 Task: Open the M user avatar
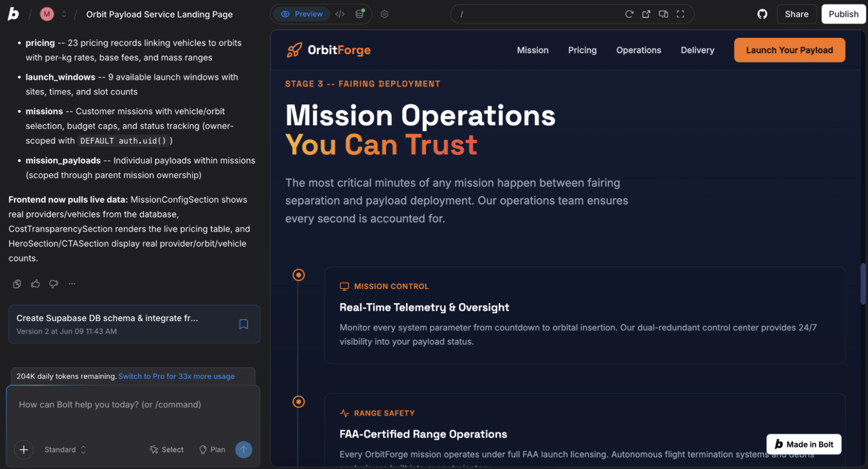coord(47,14)
